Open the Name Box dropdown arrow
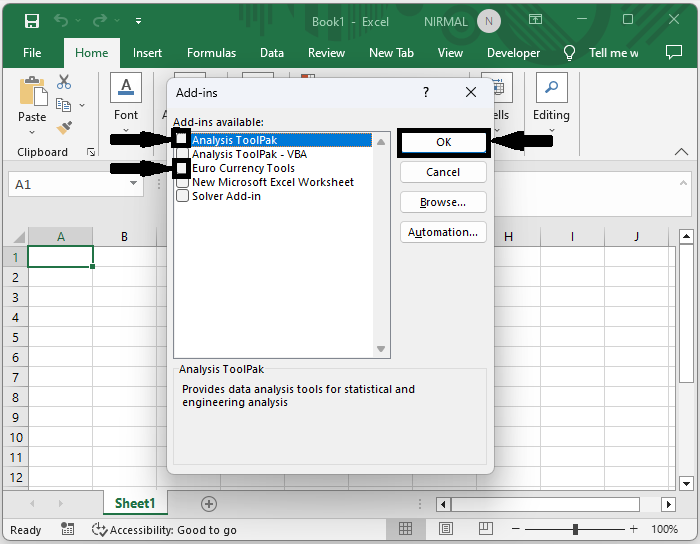The height and width of the screenshot is (546, 700). (133, 183)
